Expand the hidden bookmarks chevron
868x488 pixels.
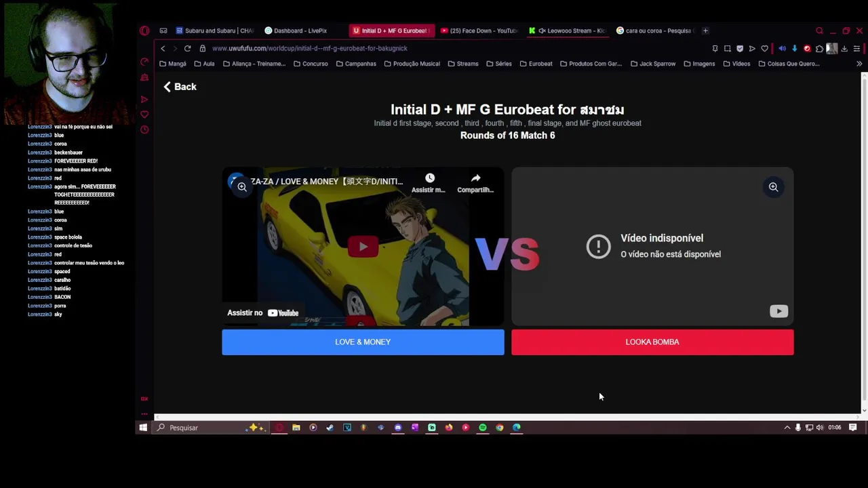pyautogui.click(x=859, y=64)
